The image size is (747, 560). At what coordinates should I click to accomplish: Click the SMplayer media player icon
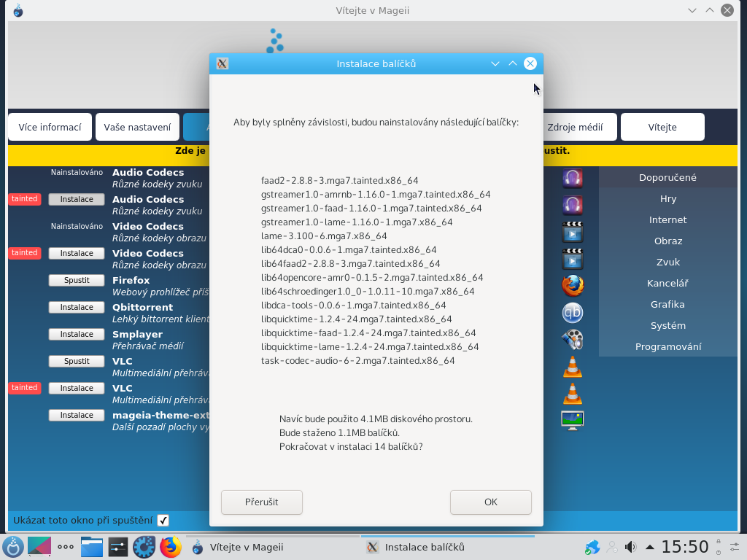573,339
